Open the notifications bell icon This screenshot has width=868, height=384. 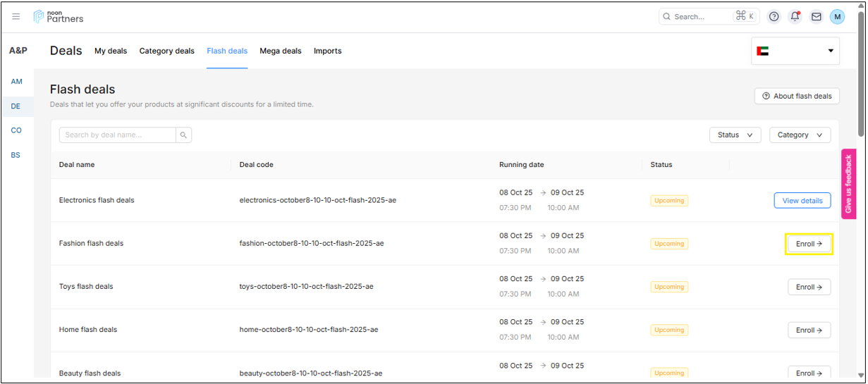[x=795, y=16]
